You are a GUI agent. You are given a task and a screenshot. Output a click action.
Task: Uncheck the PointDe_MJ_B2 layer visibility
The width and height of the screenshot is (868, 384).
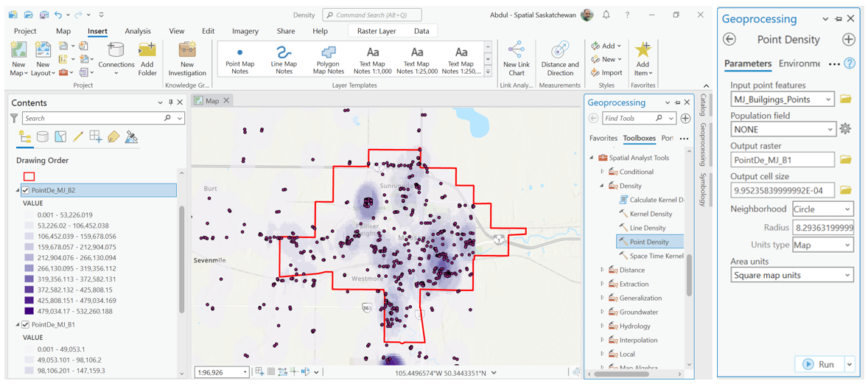coord(26,190)
